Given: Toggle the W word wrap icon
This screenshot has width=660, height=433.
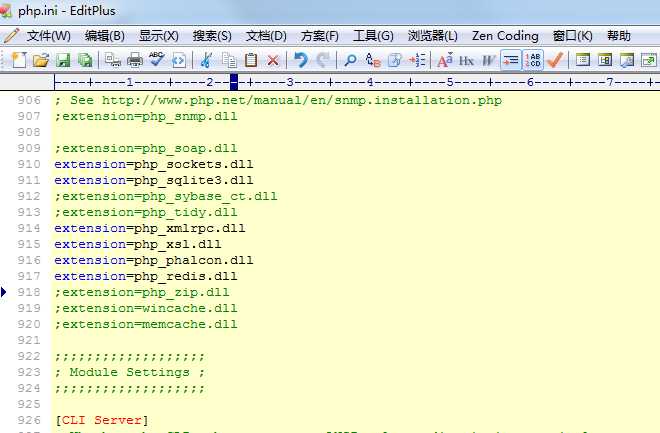Looking at the screenshot, I should coord(488,61).
